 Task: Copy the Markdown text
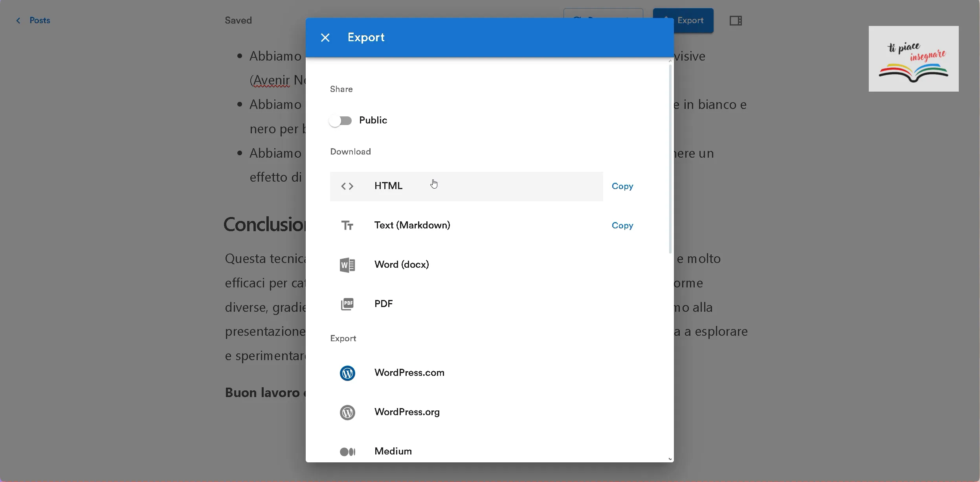tap(622, 226)
